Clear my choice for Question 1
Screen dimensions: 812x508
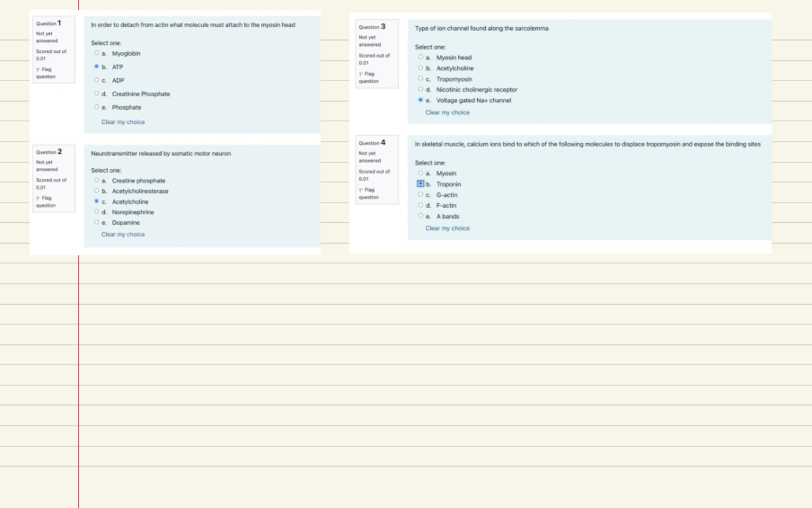(x=123, y=122)
